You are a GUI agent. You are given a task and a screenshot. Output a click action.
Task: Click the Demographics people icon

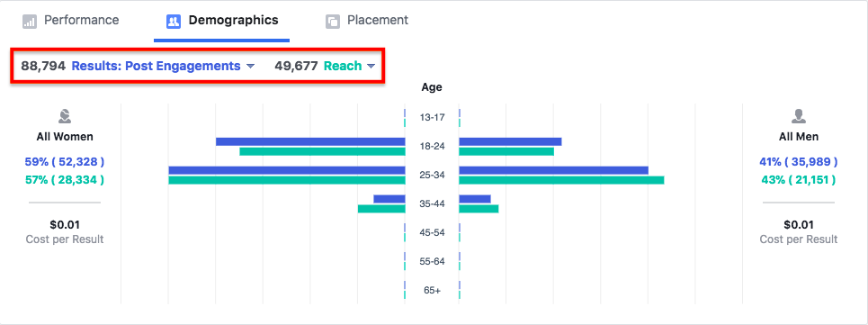174,22
